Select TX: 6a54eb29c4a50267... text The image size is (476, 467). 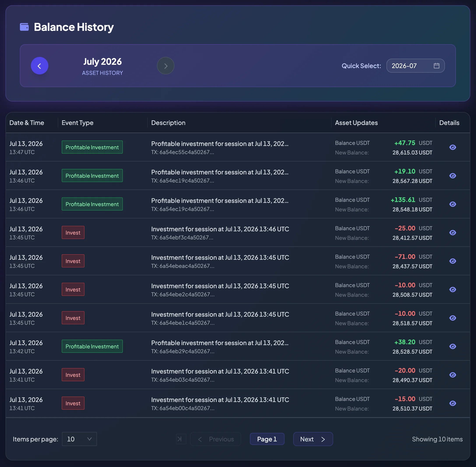[x=183, y=351]
